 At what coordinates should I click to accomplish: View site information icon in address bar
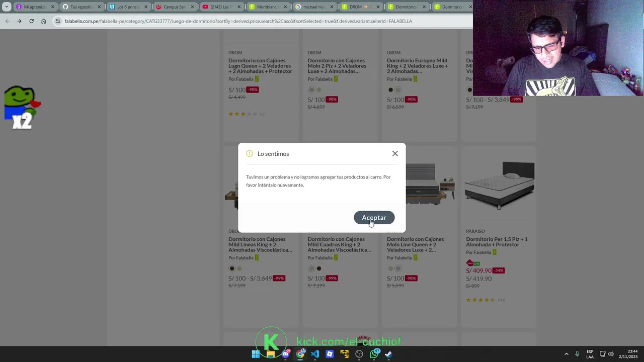coord(58,21)
